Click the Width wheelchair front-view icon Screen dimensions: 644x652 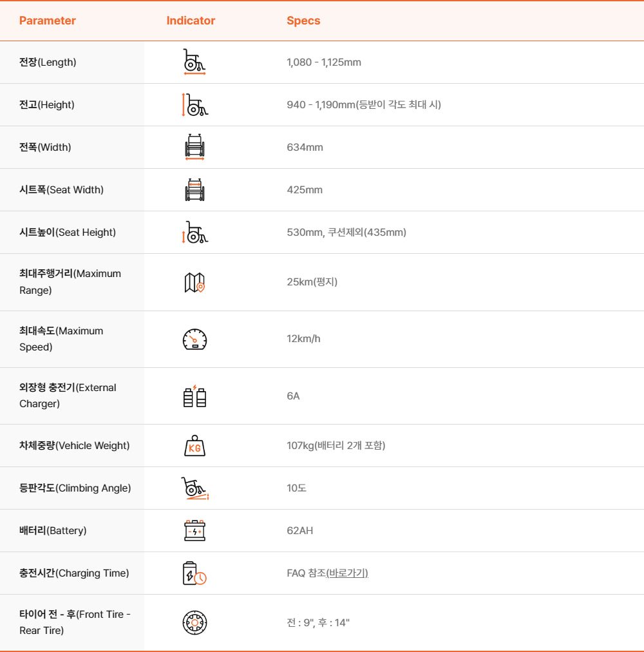194,147
